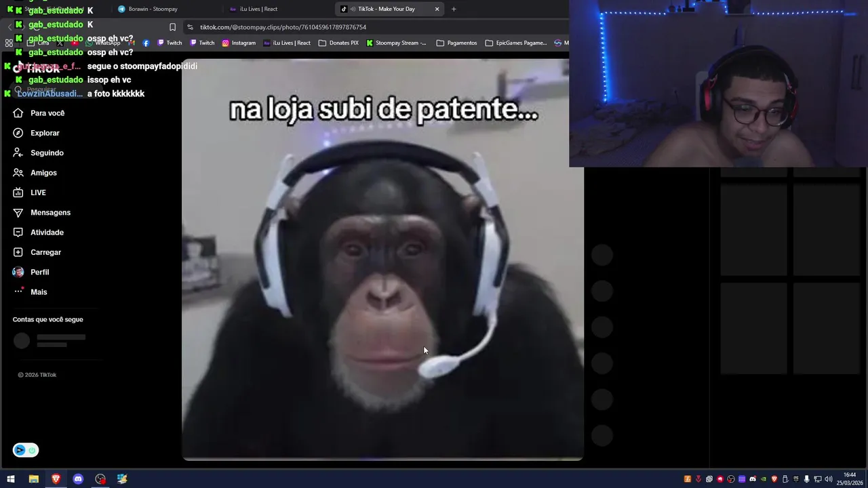Image resolution: width=868 pixels, height=488 pixels.
Task: Open the second Twitch bookmark
Action: [202, 43]
